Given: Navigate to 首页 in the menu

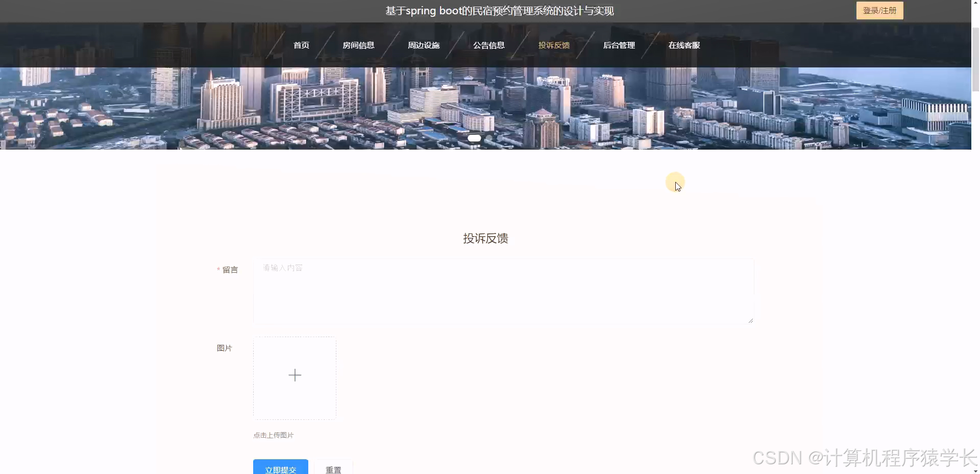Looking at the screenshot, I should pyautogui.click(x=301, y=45).
